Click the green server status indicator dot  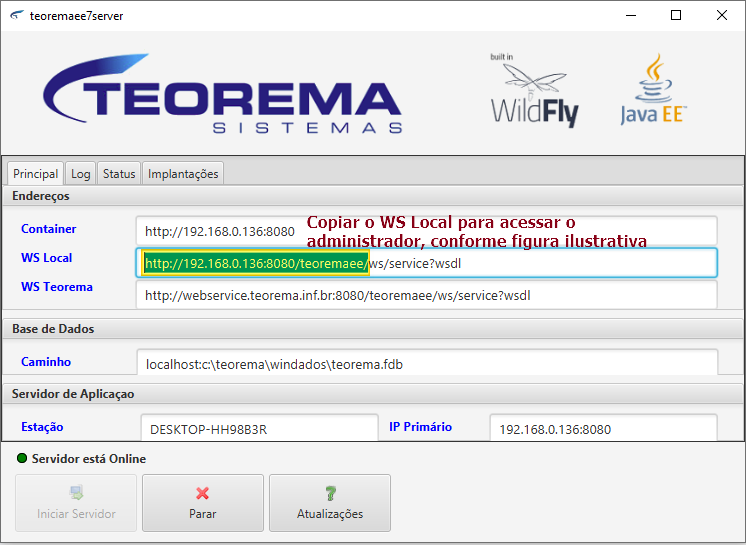point(22,458)
